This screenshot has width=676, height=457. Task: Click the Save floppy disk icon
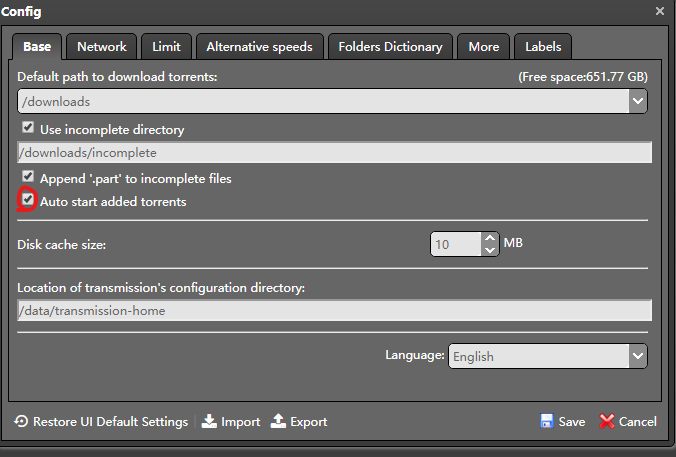547,421
